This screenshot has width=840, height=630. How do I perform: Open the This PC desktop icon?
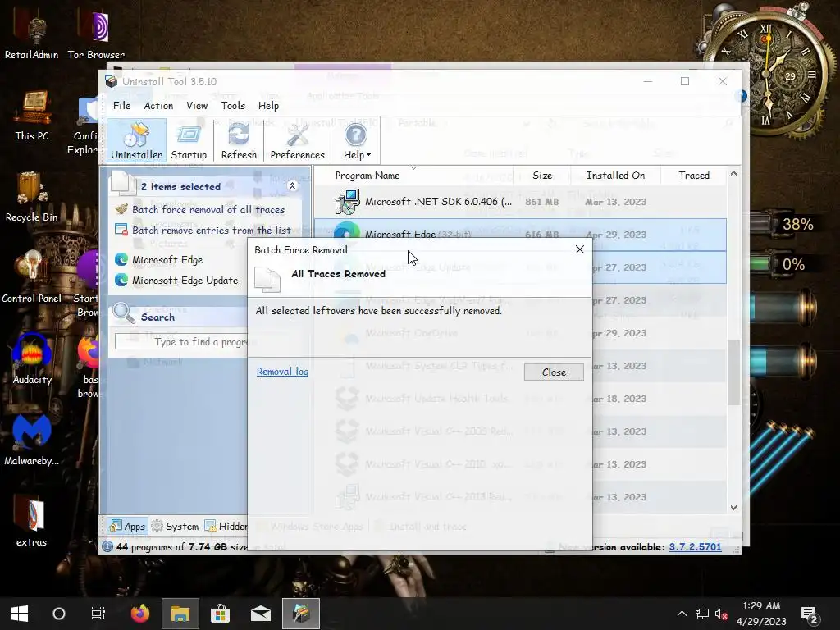coord(32,116)
